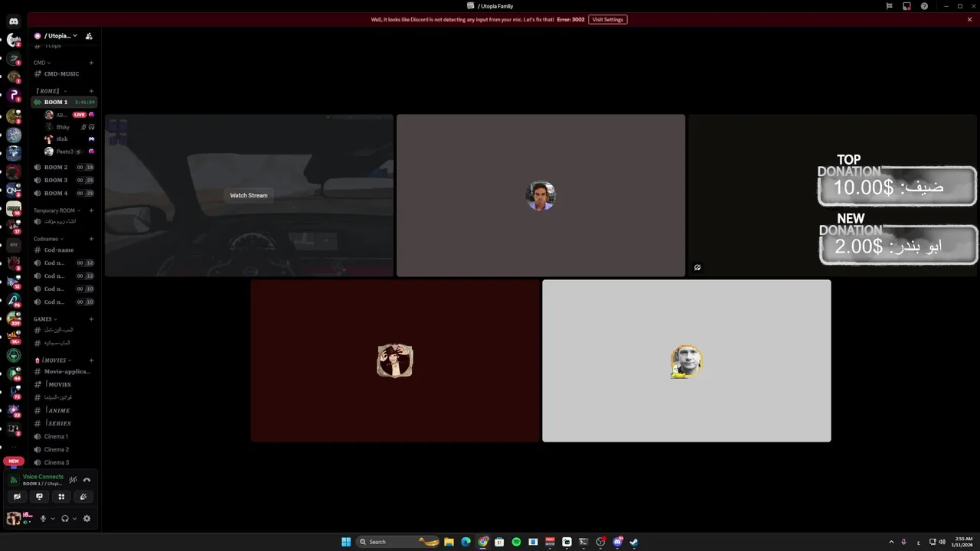Start screen sharing from voice panel
980x551 pixels.
tap(39, 497)
